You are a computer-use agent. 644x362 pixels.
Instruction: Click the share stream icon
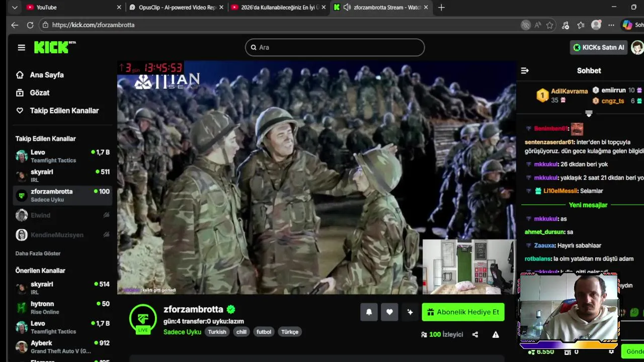pos(475,334)
